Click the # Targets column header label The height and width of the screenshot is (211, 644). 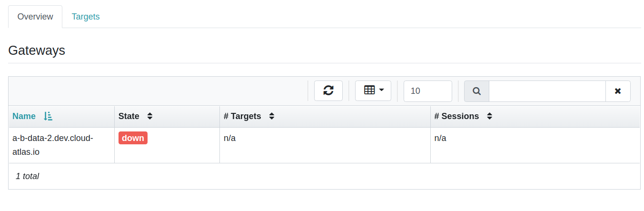pos(242,116)
